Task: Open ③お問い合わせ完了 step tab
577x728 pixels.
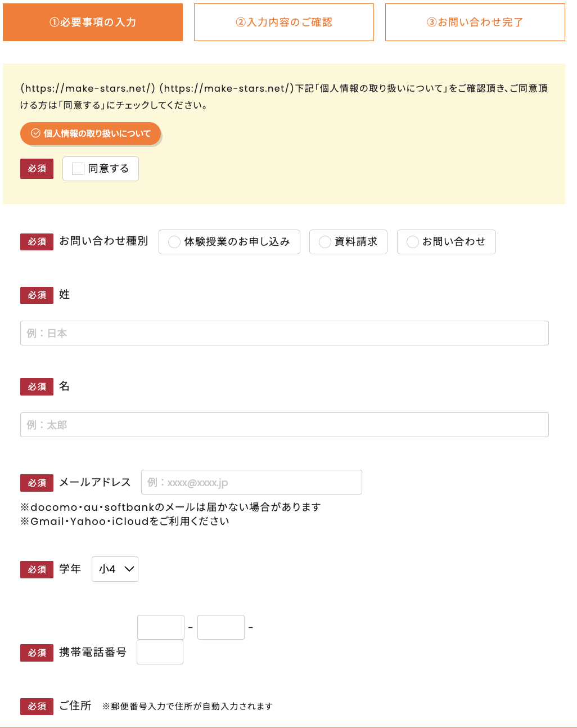Action: 475,23
